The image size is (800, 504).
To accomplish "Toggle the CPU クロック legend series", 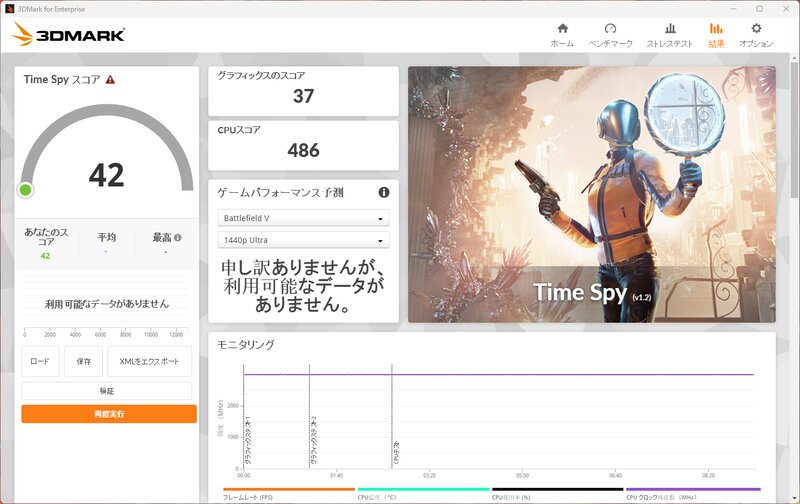I will coord(693,494).
